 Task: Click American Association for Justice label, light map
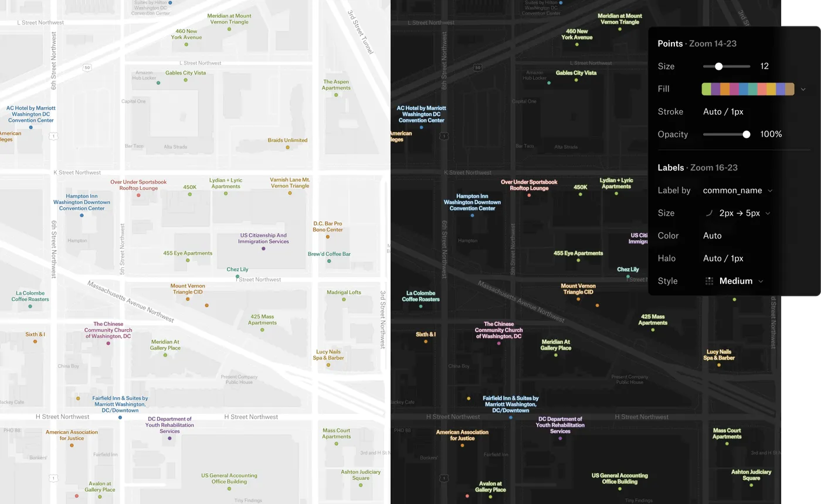tap(72, 435)
